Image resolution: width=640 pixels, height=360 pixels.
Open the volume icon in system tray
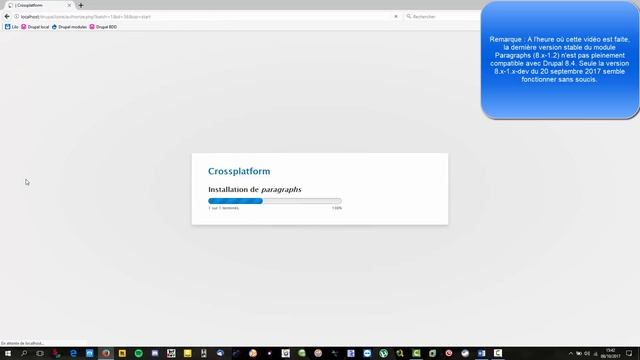pos(587,353)
